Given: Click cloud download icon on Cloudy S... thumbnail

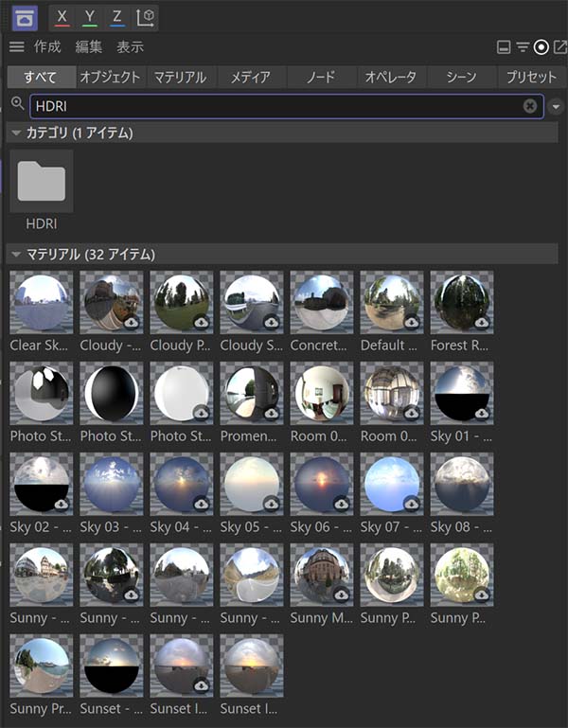Looking at the screenshot, I should (x=272, y=322).
